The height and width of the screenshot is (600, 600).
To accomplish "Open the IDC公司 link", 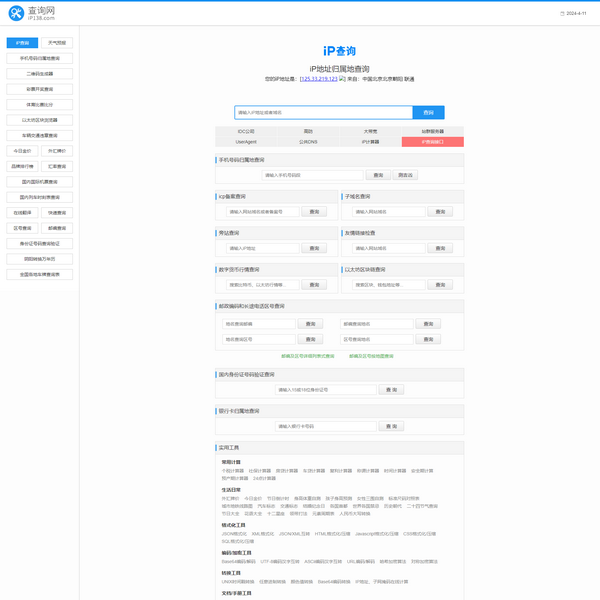I will (246, 132).
